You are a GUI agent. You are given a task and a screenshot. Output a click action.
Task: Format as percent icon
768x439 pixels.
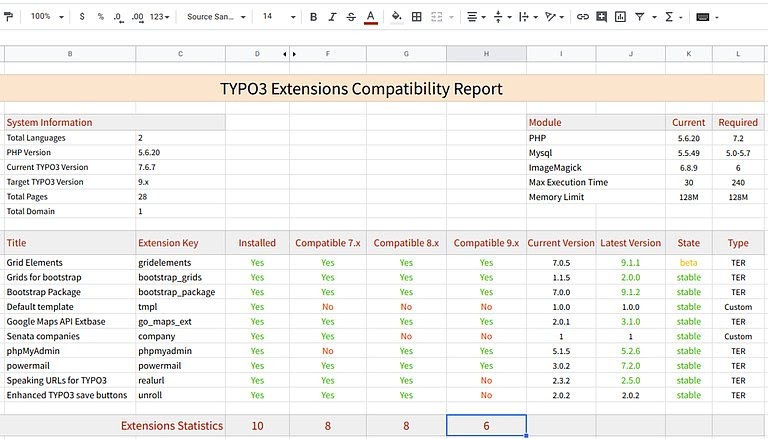point(100,17)
